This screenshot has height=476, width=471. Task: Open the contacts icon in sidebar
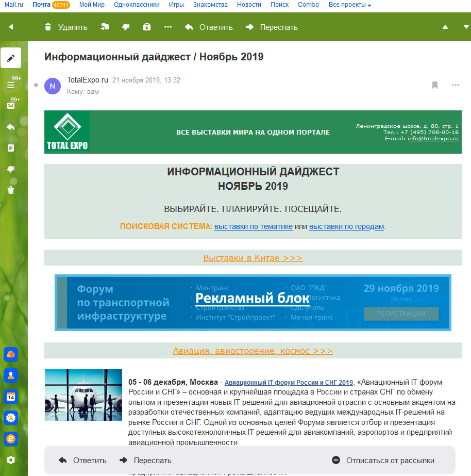click(11, 375)
